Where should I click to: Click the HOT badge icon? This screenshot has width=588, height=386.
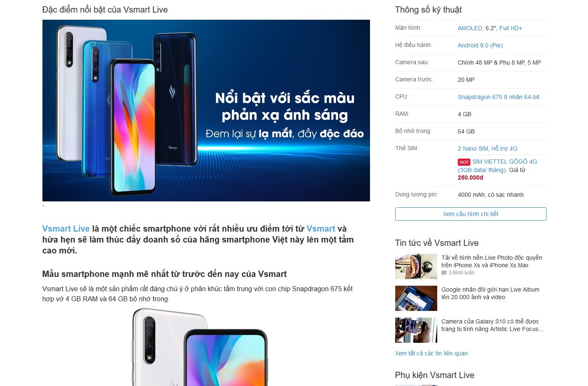tap(464, 162)
